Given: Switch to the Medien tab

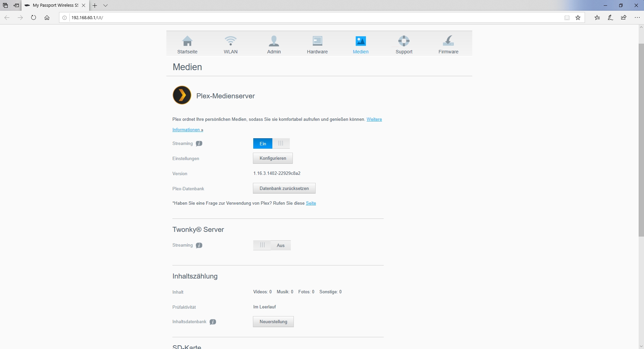Looking at the screenshot, I should pos(361,45).
